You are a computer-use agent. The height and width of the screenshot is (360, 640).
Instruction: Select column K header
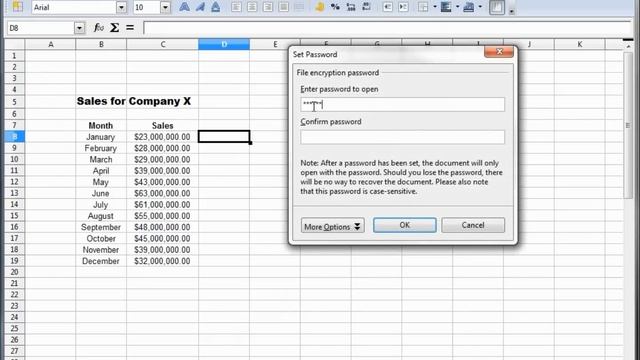(x=580, y=44)
